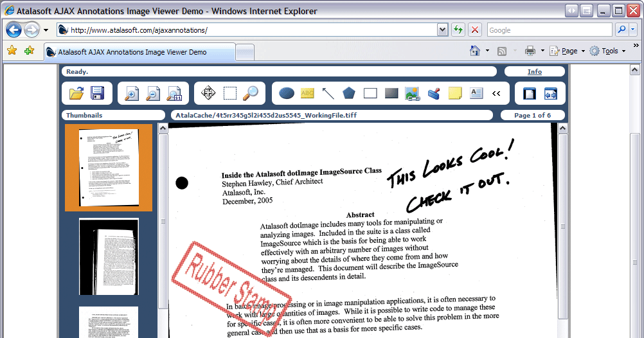Select the third page thumbnail
The height and width of the screenshot is (338, 644).
pyautogui.click(x=109, y=322)
